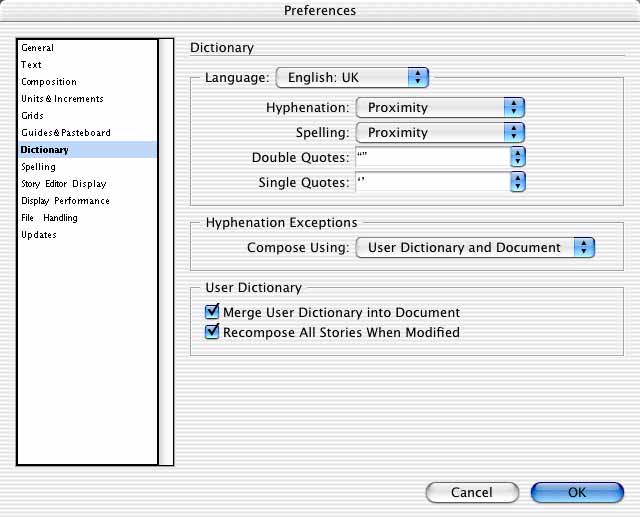
Task: Uncheck Merge User Dictionary into Document
Action: (x=212, y=312)
